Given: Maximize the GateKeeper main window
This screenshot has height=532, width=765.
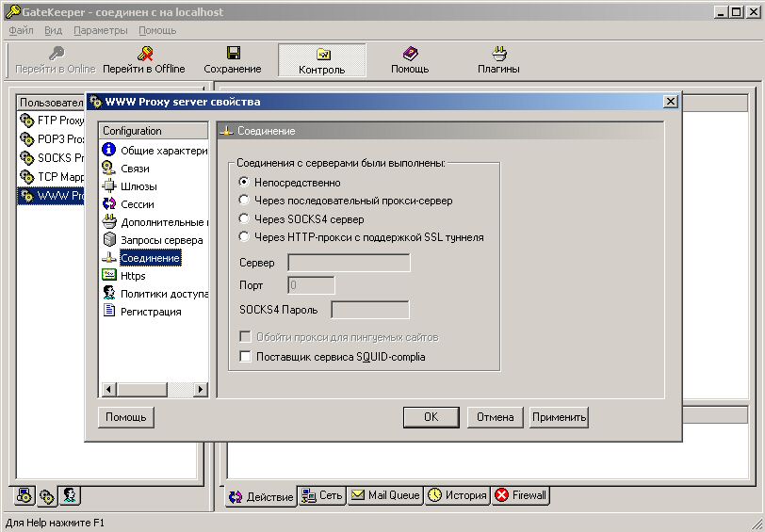Looking at the screenshot, I should coord(737,12).
